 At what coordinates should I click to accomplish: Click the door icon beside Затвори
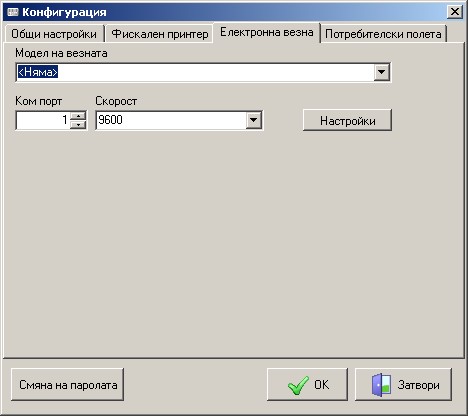381,385
